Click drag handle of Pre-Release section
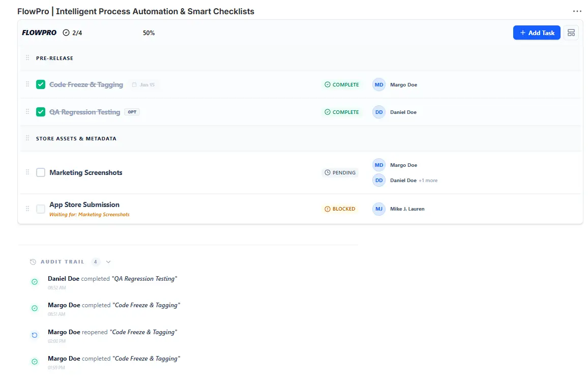This screenshot has width=588, height=383. (27, 58)
